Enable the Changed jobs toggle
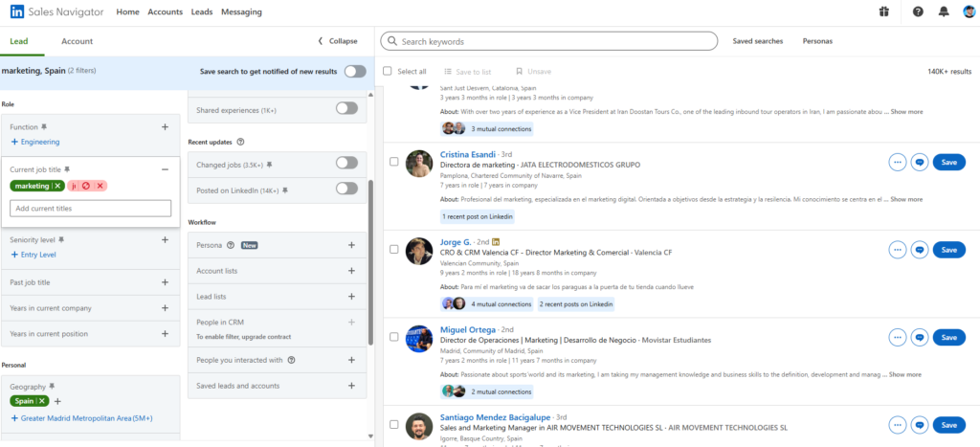The width and height of the screenshot is (980, 447). click(346, 163)
